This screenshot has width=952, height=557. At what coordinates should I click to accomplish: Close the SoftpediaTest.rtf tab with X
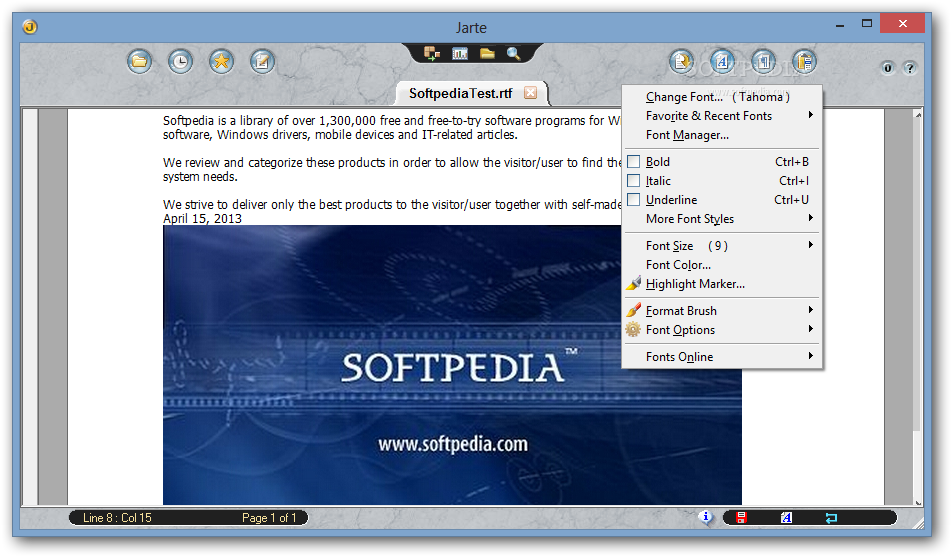531,92
